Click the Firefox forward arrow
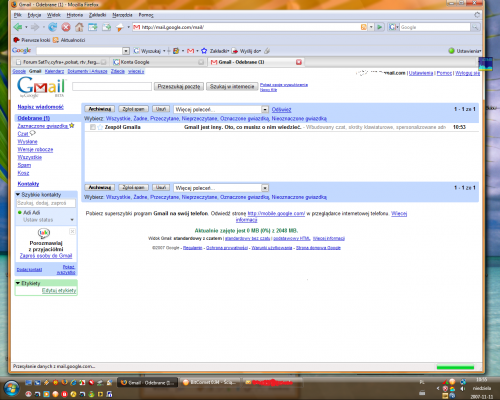The height and width of the screenshot is (400, 500). click(x=35, y=27)
